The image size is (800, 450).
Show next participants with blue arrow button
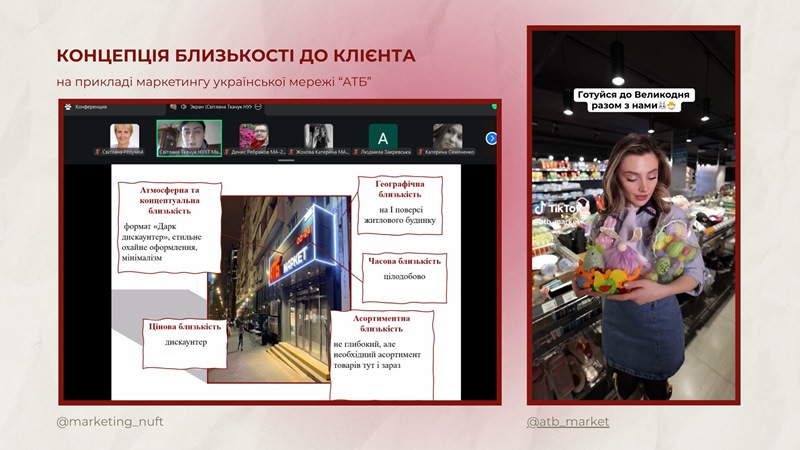coord(491,138)
